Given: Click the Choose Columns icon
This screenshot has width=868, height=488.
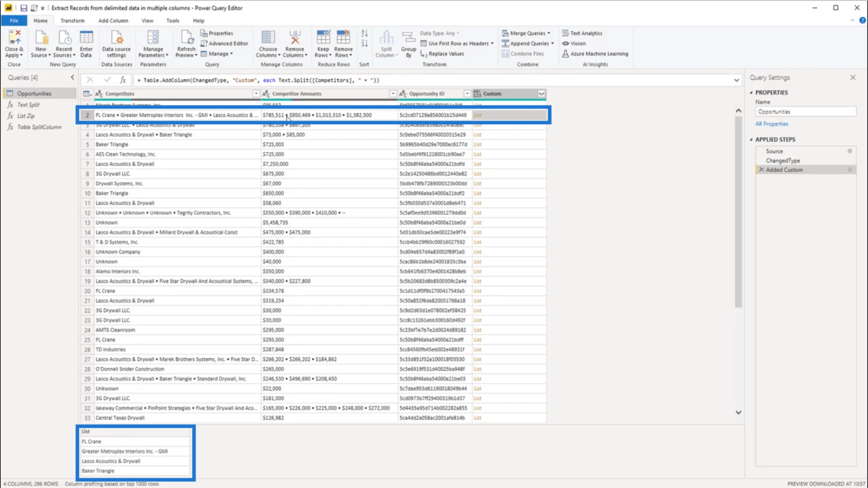Looking at the screenshot, I should 268,38.
